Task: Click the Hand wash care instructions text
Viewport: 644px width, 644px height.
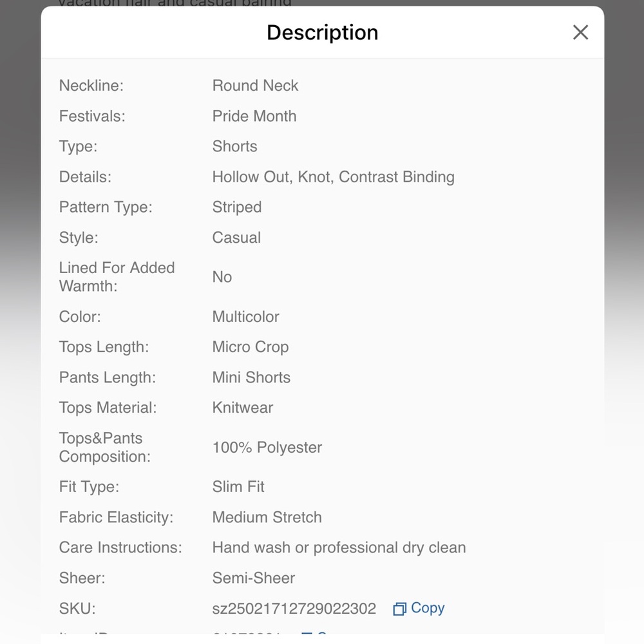Action: click(339, 547)
